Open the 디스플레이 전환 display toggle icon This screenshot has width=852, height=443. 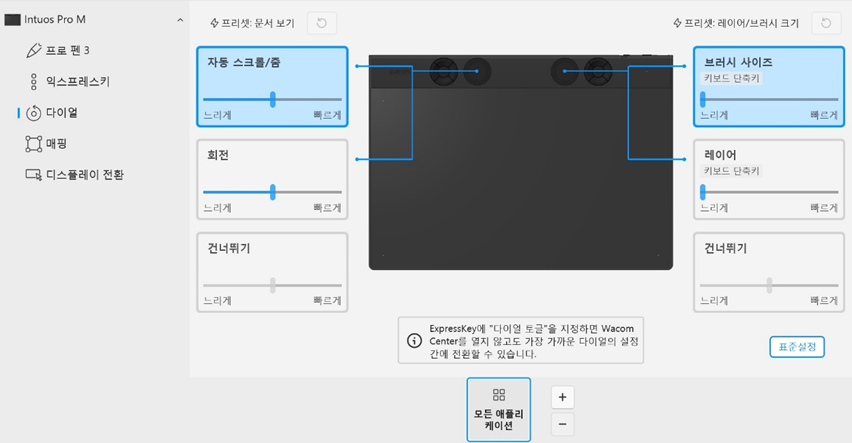pos(34,174)
